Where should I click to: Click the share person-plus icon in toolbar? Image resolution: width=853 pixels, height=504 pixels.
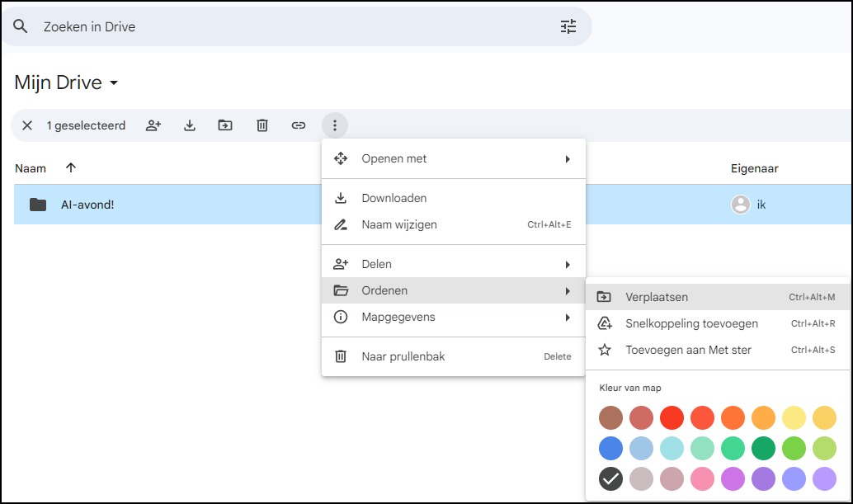coord(153,125)
